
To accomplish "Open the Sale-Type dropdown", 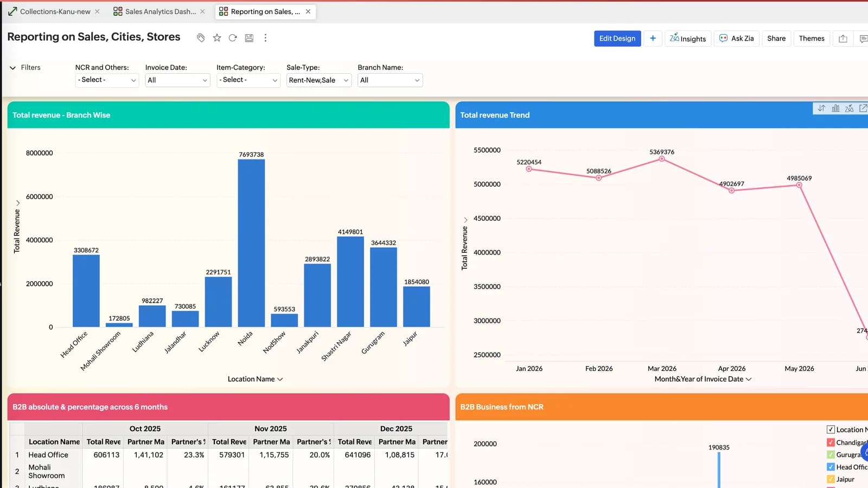I will click(319, 80).
